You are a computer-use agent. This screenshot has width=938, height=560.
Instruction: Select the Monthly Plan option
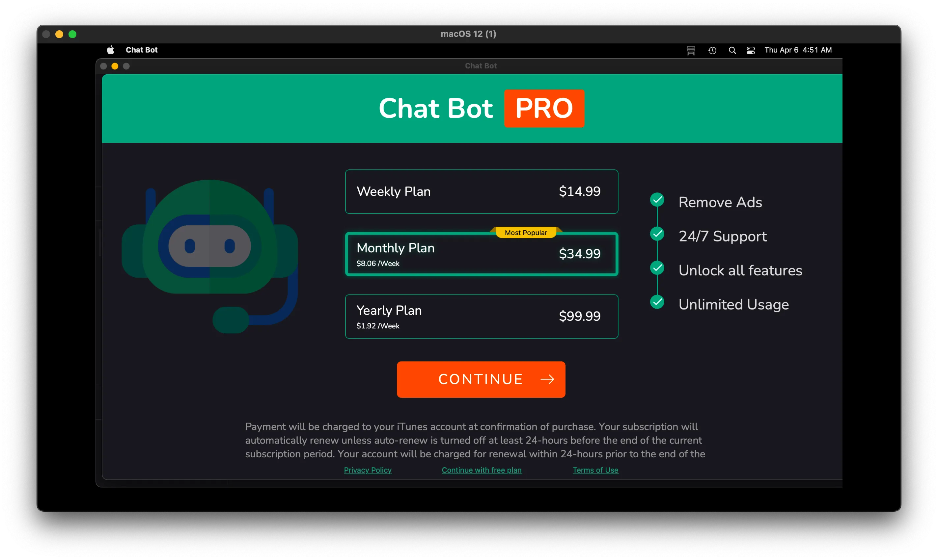(480, 253)
